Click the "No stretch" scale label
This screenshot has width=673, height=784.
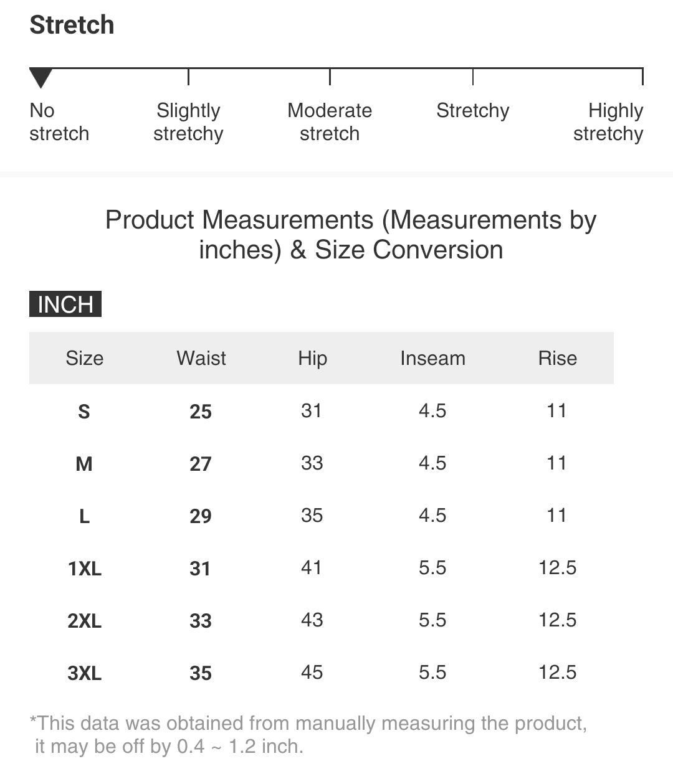click(x=59, y=122)
